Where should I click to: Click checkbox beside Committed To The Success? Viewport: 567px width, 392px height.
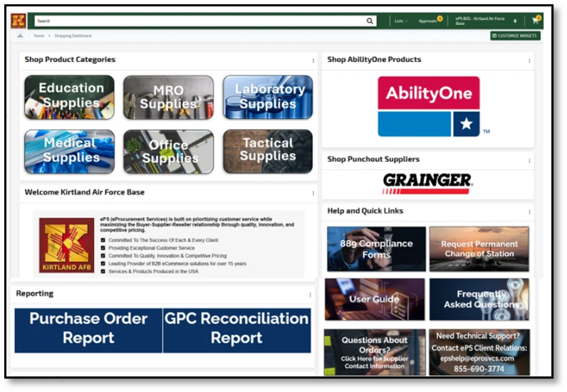pyautogui.click(x=103, y=240)
